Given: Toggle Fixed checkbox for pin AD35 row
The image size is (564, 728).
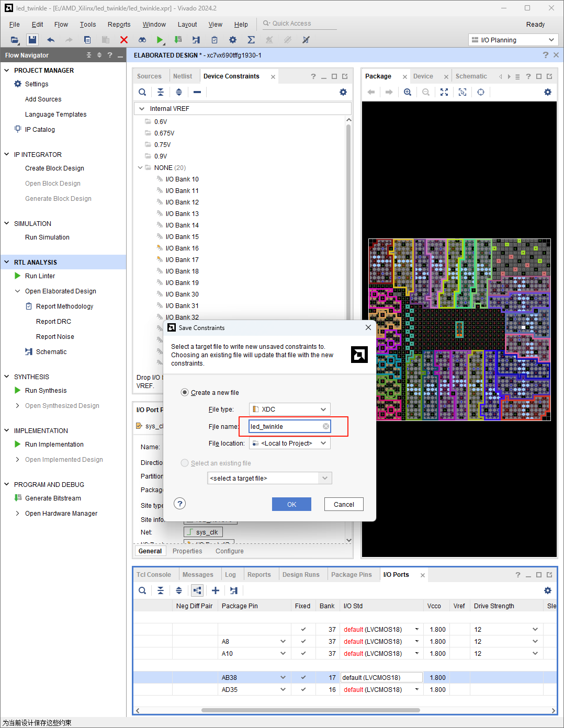Looking at the screenshot, I should point(303,689).
